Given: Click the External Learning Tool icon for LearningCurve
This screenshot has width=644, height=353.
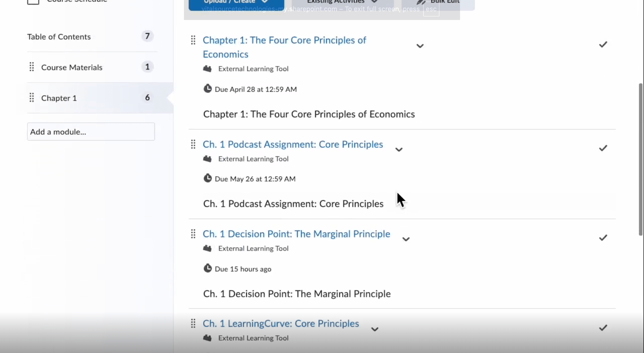Looking at the screenshot, I should point(207,338).
